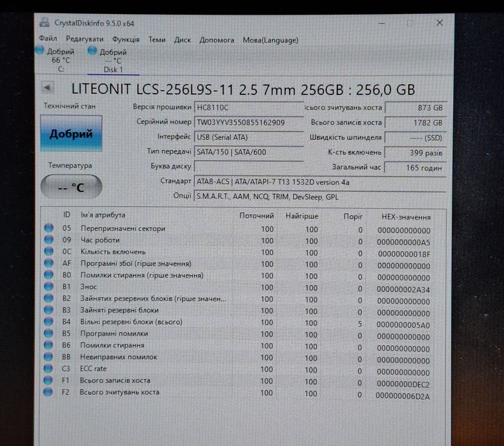Click the host writes value 1782 GB
This screenshot has width=504, height=446.
pos(415,123)
